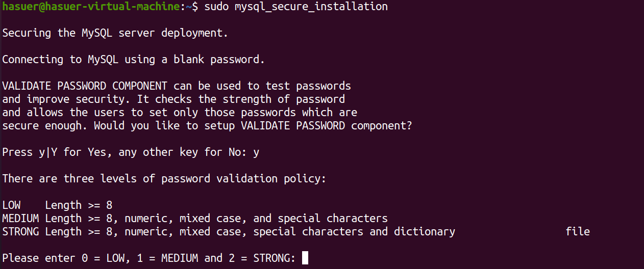Click the "Securing the MySQL server deployment" line
The height and width of the screenshot is (269, 644).
point(115,33)
